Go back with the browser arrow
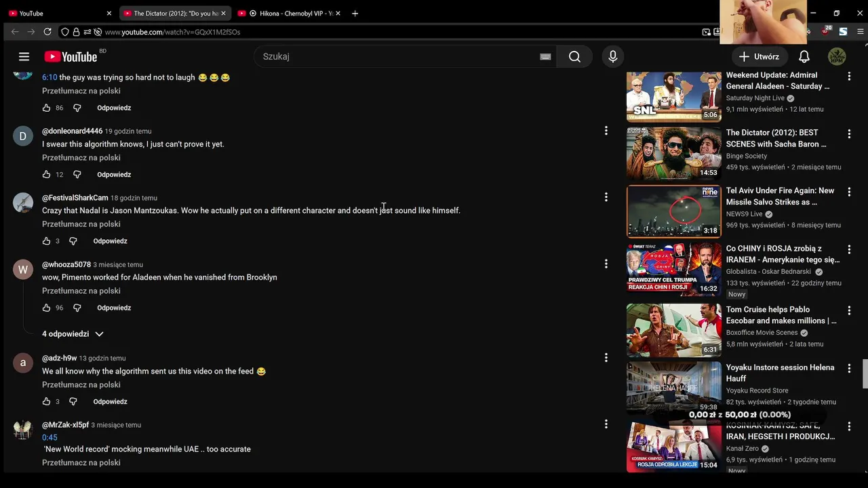Viewport: 868px width, 488px height. pos(15,32)
